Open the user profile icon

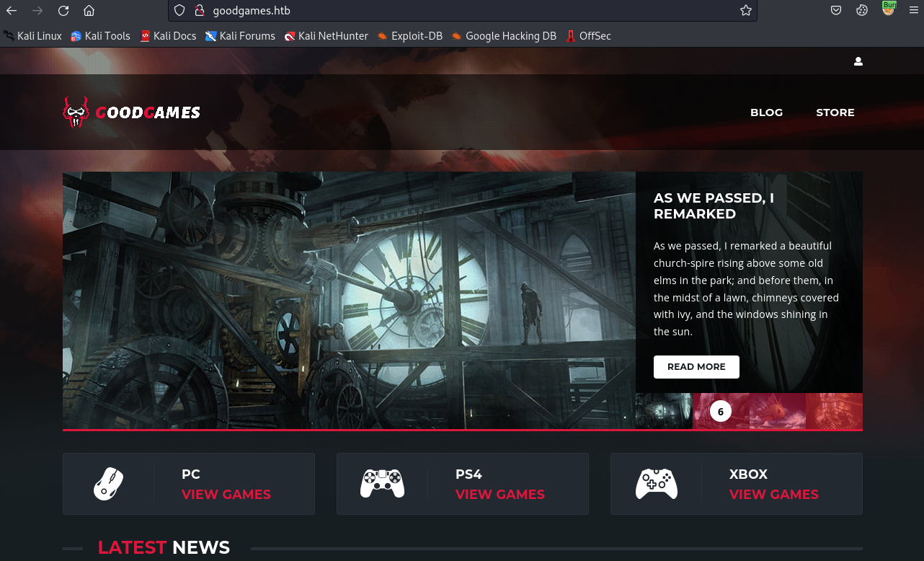click(858, 61)
